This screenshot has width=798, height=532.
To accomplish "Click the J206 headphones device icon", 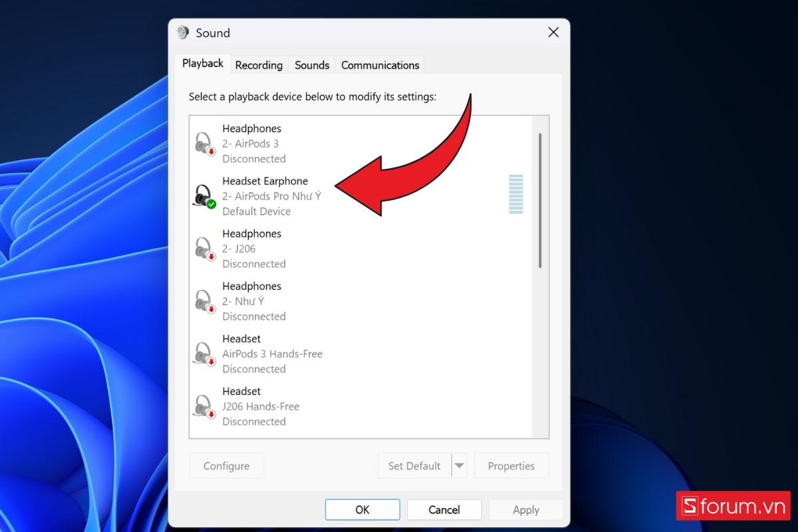I will [204, 249].
